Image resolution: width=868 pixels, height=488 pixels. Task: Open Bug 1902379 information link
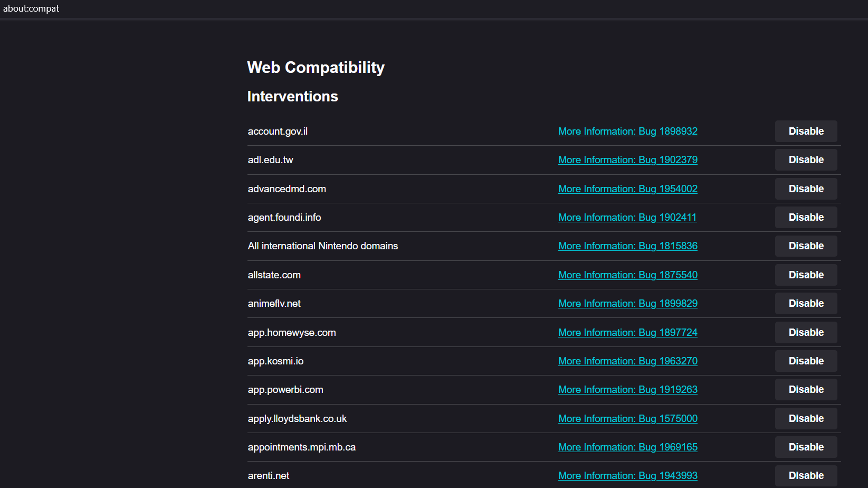(627, 159)
